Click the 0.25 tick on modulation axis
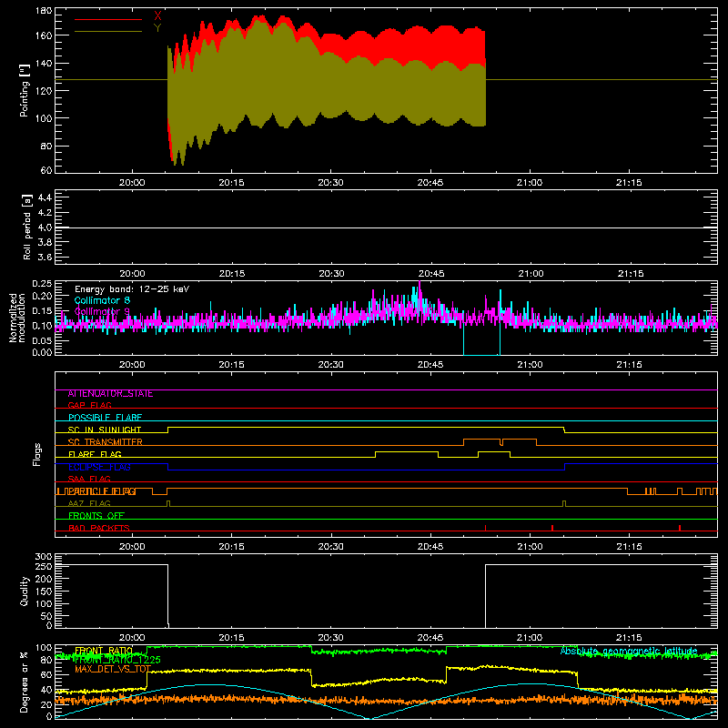This screenshot has width=728, height=728. (x=42, y=284)
